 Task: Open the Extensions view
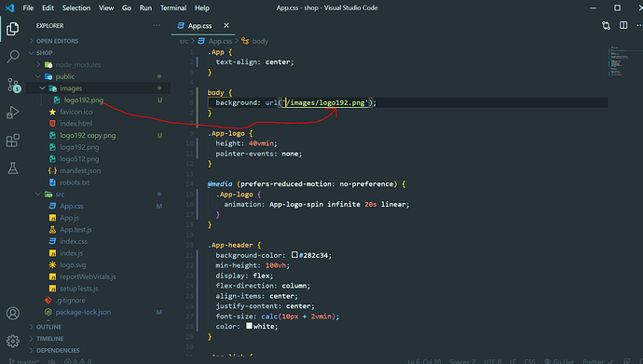[x=13, y=141]
